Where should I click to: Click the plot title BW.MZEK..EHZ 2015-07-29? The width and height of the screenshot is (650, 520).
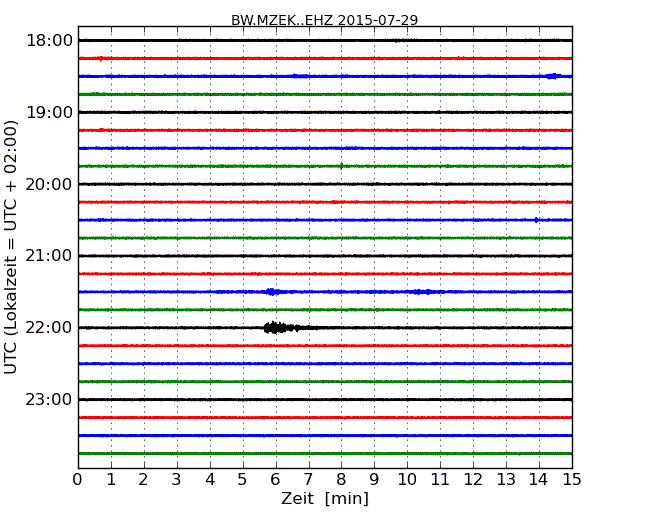tap(324, 20)
